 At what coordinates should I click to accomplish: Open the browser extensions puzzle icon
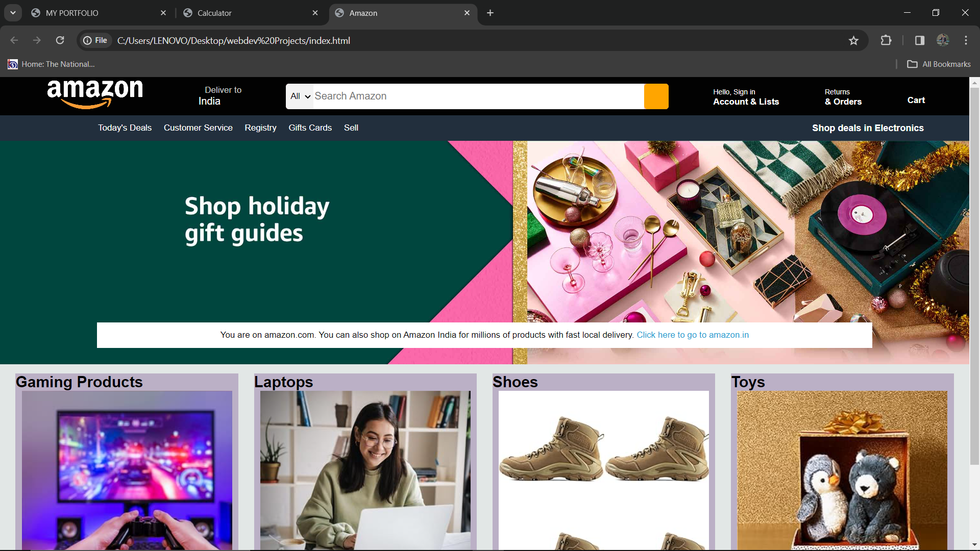pos(886,40)
